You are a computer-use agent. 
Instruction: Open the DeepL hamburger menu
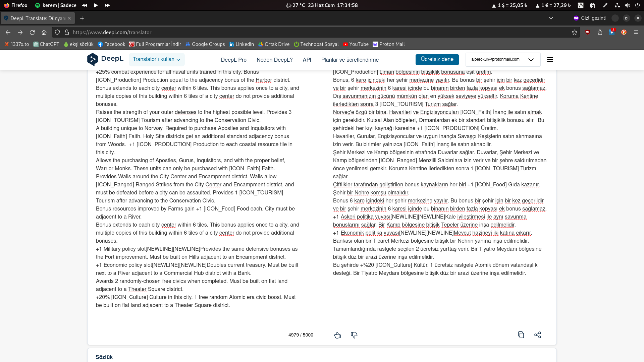(x=550, y=60)
